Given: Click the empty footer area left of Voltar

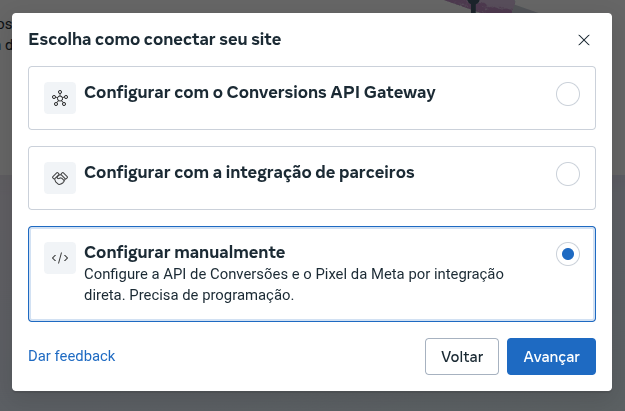Looking at the screenshot, I should click(269, 356).
